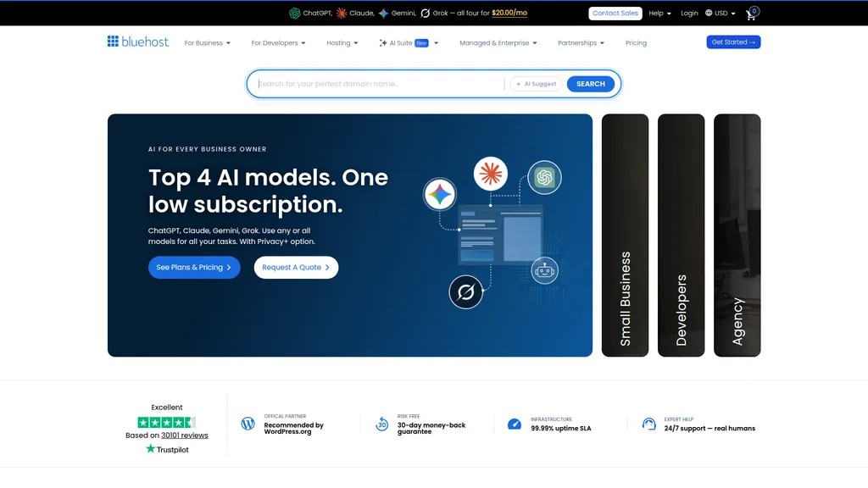Screen dimensions: 868x488
Task: Click the SEARCH button
Action: [x=591, y=84]
